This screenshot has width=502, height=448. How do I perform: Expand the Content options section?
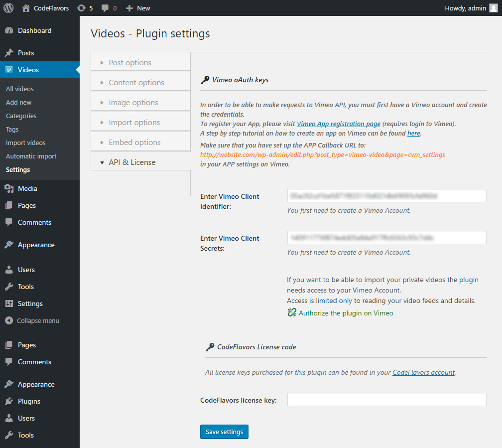[x=140, y=82]
